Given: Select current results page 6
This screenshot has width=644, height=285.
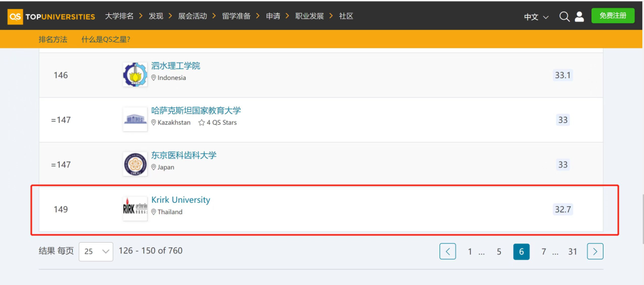Looking at the screenshot, I should 522,252.
